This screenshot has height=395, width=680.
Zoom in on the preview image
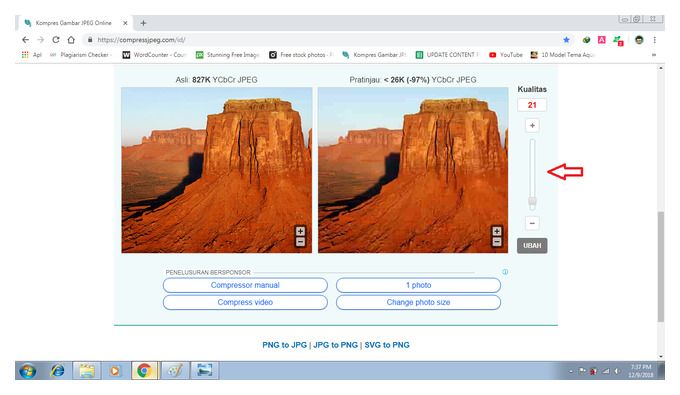(x=497, y=231)
